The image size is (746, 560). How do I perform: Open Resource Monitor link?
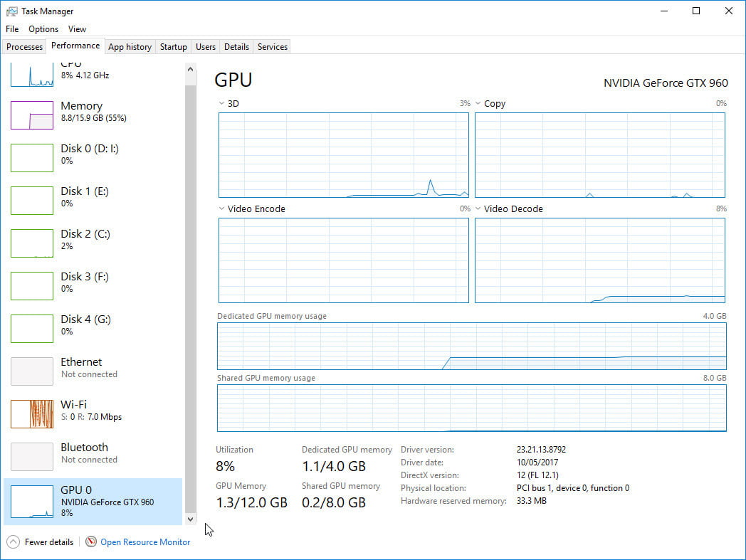[145, 542]
